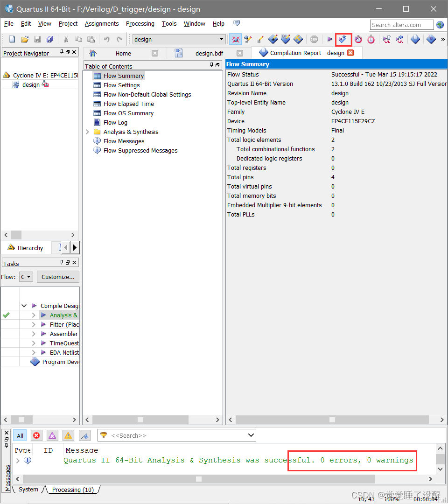Open Flow Messages report
The height and width of the screenshot is (504, 448).
pyautogui.click(x=124, y=141)
